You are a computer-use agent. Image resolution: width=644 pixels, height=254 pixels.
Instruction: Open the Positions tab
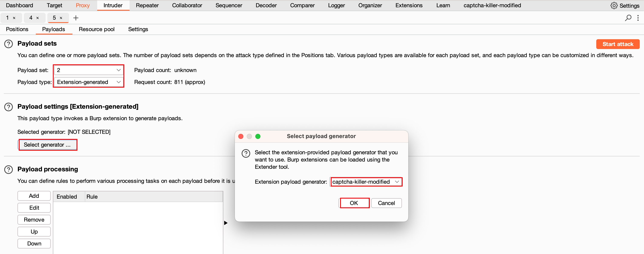(x=17, y=29)
